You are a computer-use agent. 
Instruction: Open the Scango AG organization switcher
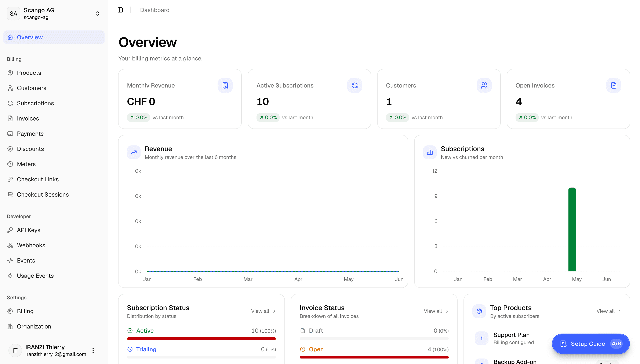coord(54,14)
